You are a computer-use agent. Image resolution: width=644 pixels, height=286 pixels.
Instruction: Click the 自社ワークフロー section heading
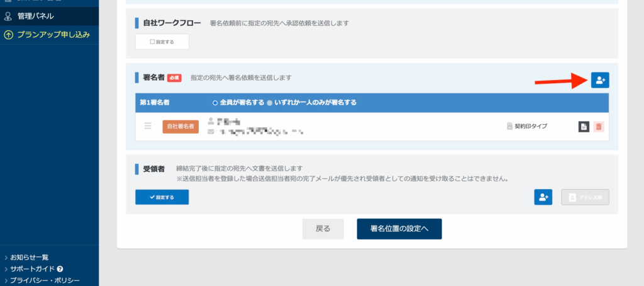(172, 23)
